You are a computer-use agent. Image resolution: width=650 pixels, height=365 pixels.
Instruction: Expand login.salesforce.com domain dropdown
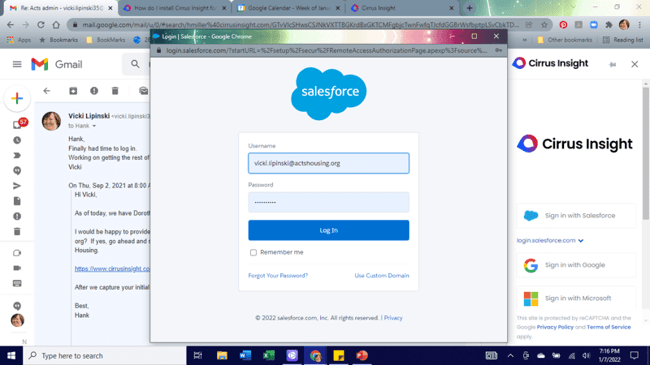pyautogui.click(x=581, y=241)
